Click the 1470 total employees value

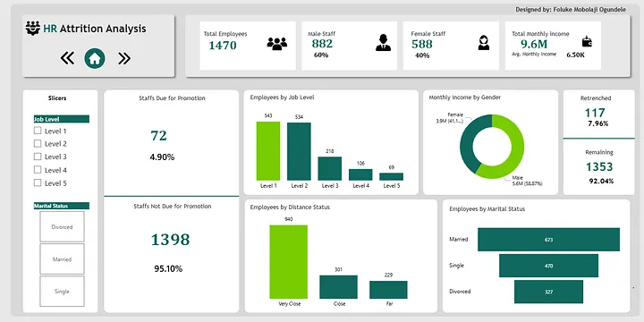pos(223,46)
